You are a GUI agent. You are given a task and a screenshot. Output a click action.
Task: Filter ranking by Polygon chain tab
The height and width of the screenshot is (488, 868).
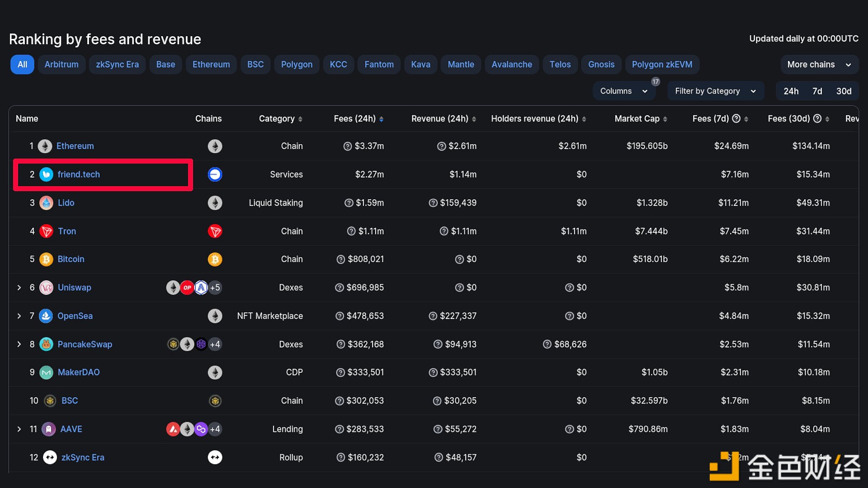point(297,65)
